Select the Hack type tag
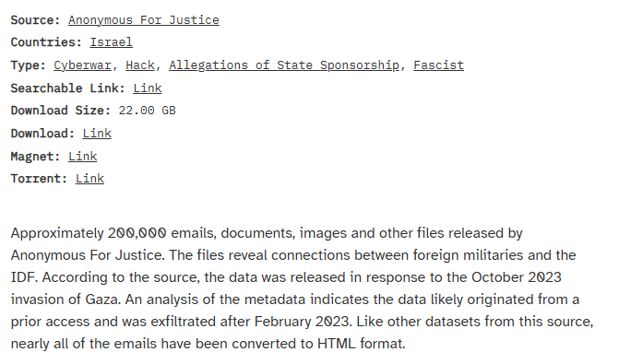The image size is (619, 364). [x=140, y=65]
